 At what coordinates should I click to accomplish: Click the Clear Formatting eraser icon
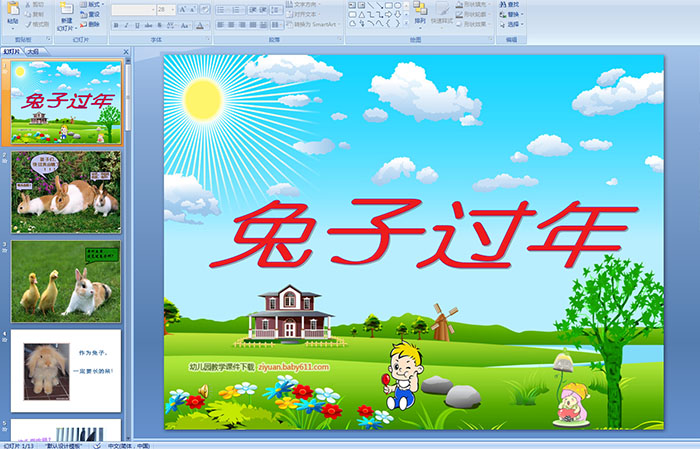pyautogui.click(x=205, y=9)
